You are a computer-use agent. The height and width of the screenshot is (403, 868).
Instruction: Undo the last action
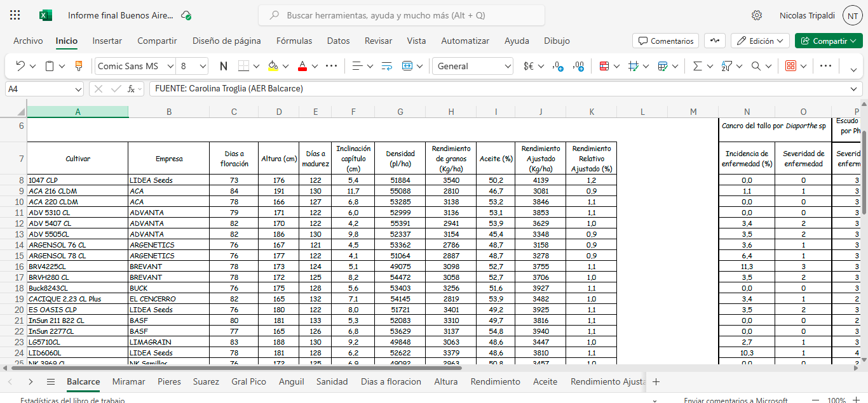pyautogui.click(x=20, y=66)
